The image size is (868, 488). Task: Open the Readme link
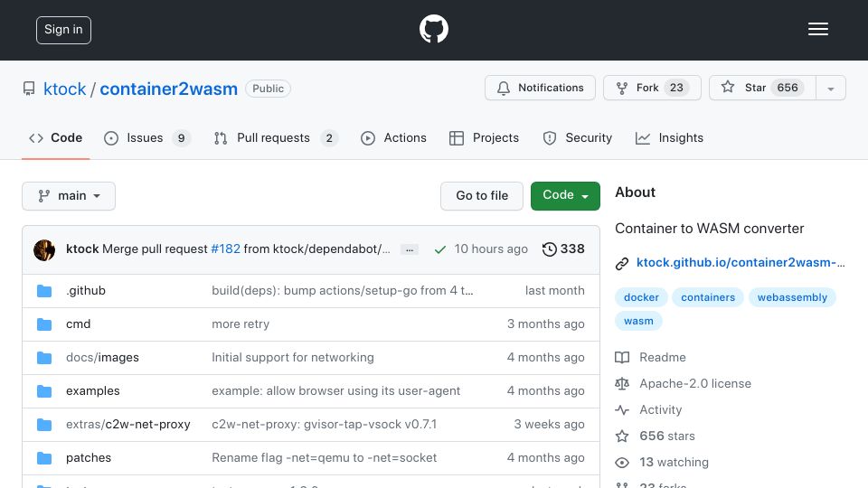point(662,358)
